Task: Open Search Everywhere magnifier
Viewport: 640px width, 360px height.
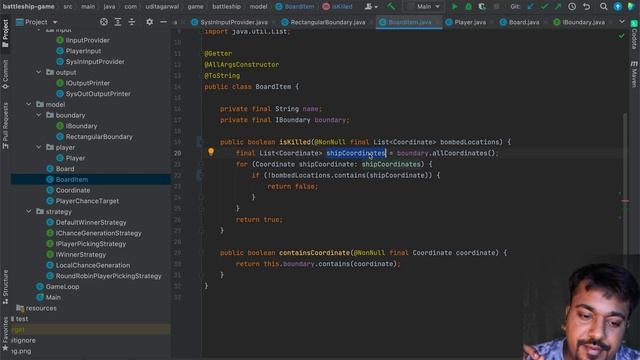Action: pyautogui.click(x=603, y=7)
